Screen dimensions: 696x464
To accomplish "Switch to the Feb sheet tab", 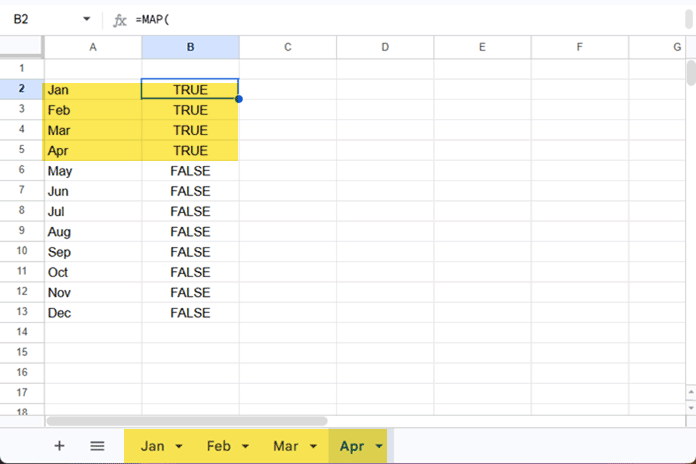I will tap(219, 446).
